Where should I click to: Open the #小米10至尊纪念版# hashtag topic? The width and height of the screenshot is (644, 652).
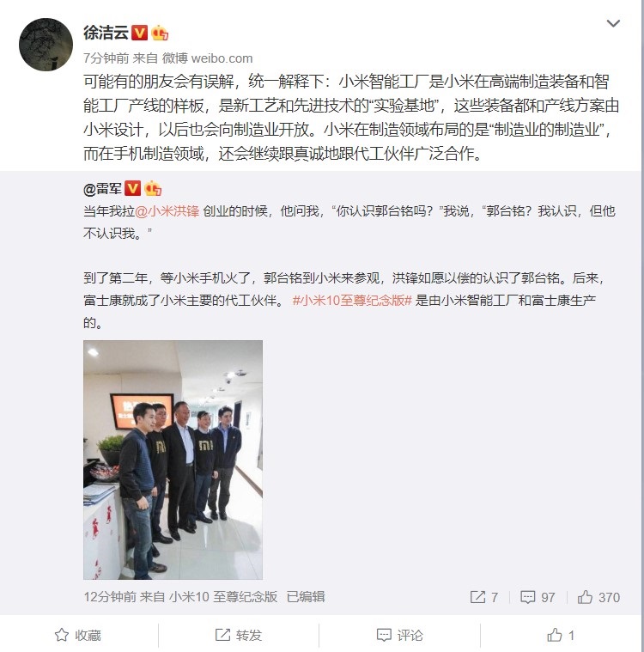coord(352,300)
